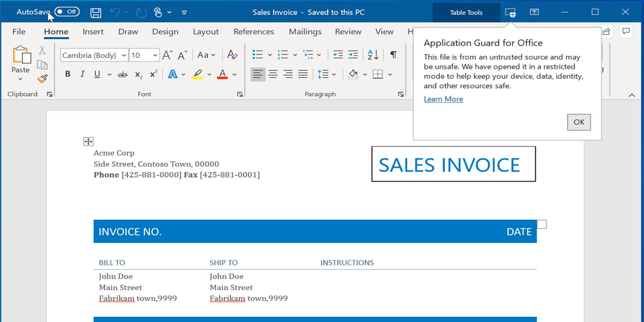
Task: Select the Format Painter
Action: [x=42, y=79]
